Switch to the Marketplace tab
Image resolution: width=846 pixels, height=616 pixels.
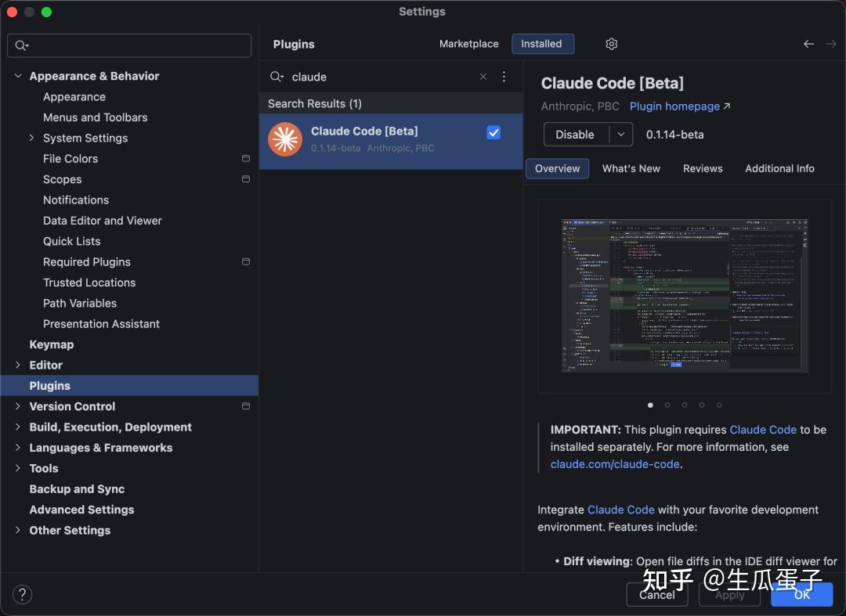click(468, 44)
